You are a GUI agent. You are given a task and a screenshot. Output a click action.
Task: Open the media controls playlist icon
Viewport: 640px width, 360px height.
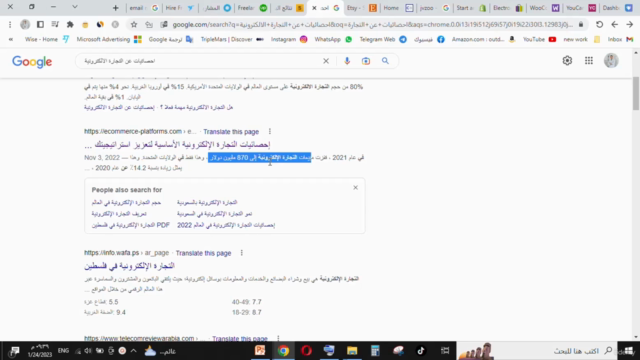coord(55,24)
